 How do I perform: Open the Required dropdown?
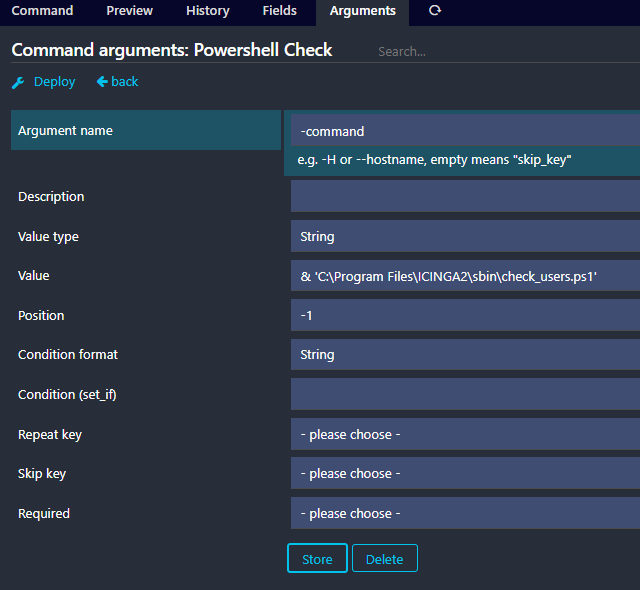click(465, 513)
